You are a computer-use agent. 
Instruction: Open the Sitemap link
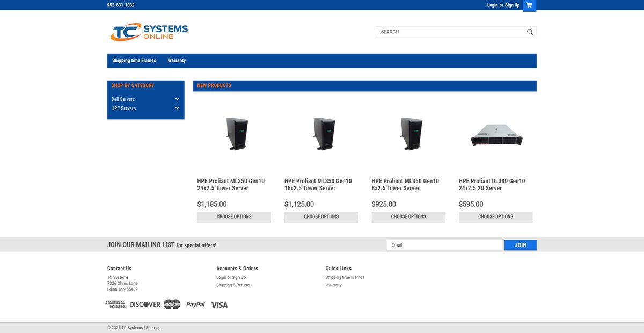click(153, 328)
